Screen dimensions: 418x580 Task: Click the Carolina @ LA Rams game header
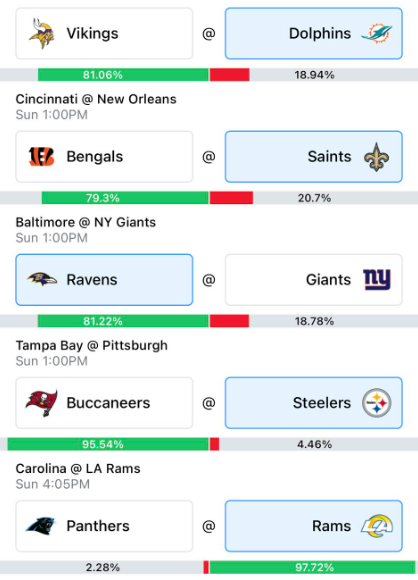coord(78,469)
